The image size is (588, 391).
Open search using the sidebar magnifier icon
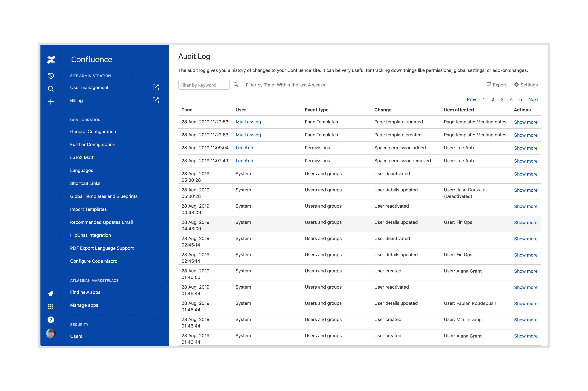[51, 89]
